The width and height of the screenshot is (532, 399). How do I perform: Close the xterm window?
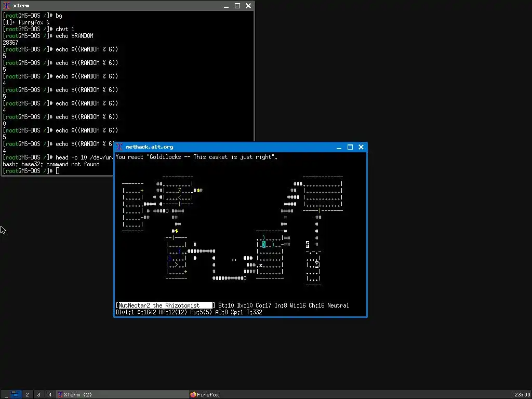click(248, 6)
